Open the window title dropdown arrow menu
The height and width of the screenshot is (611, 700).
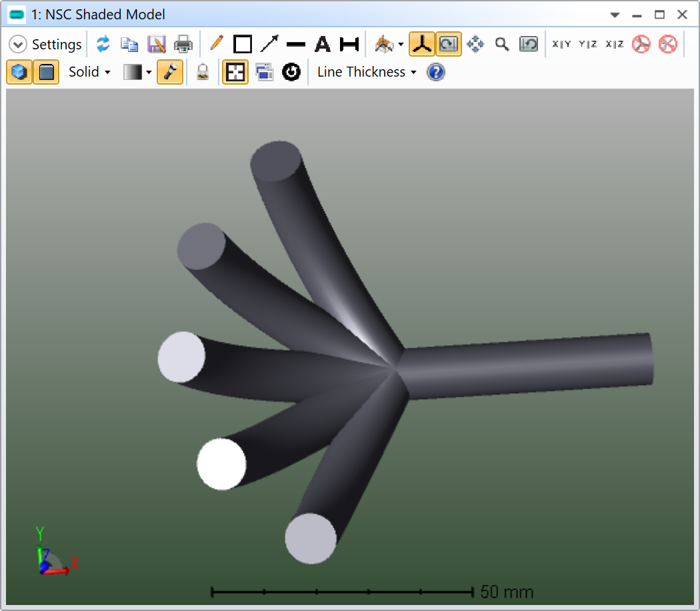pyautogui.click(x=615, y=15)
